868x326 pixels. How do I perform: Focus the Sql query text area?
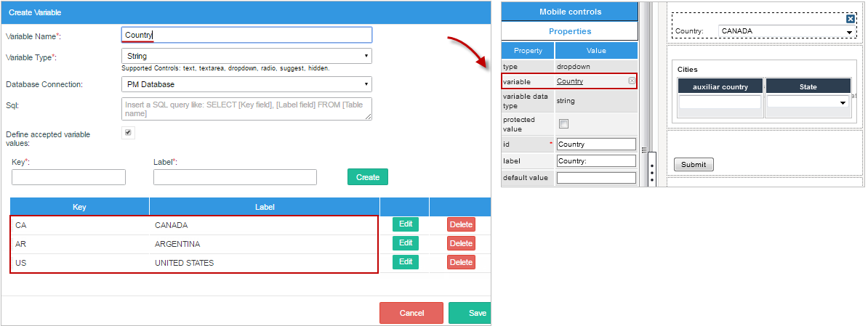coord(246,109)
